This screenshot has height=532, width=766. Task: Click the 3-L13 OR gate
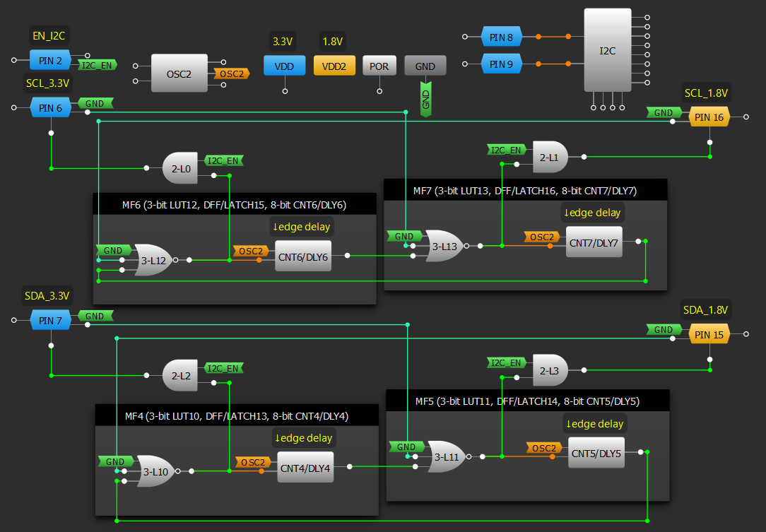444,246
